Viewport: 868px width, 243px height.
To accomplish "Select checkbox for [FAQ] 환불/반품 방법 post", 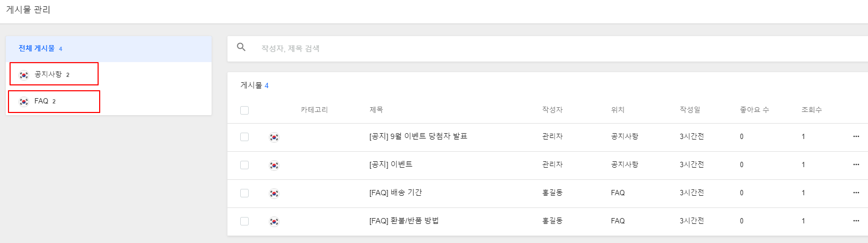I will pos(244,221).
